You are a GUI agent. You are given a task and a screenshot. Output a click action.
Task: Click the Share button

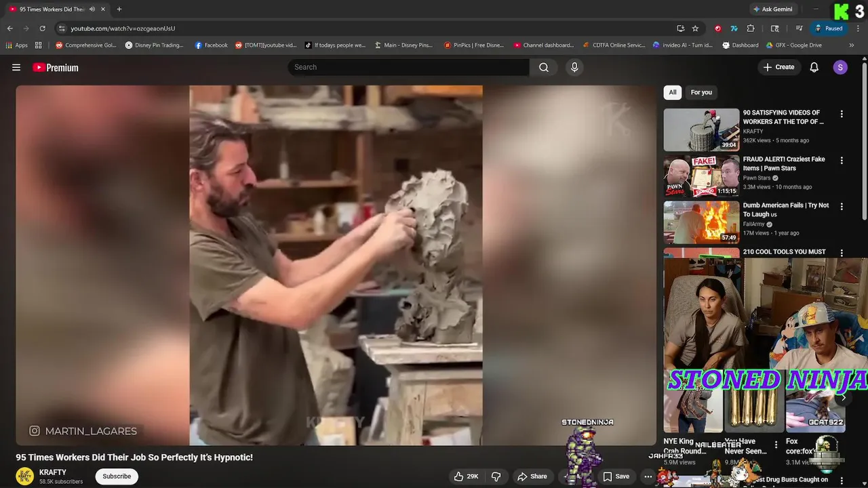click(532, 476)
